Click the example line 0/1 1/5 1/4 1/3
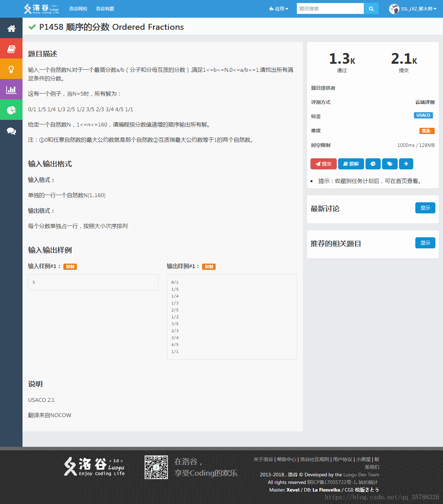 [x=80, y=109]
